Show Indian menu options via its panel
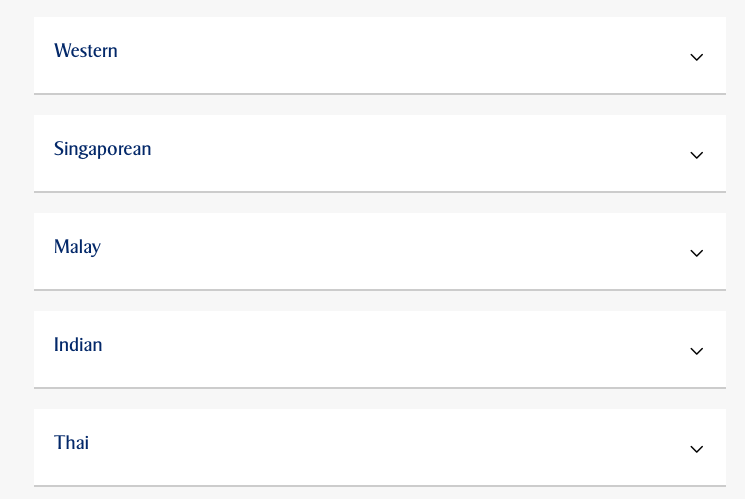745x499 pixels. (380, 349)
